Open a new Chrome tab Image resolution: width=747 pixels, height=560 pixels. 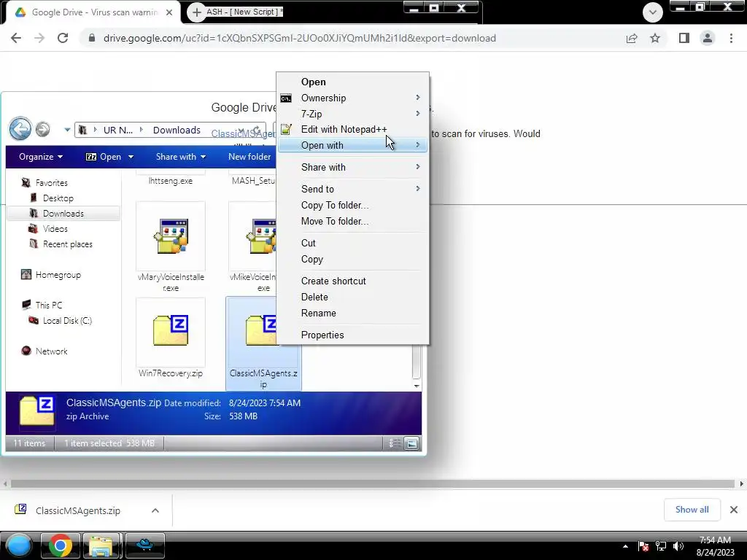click(196, 12)
